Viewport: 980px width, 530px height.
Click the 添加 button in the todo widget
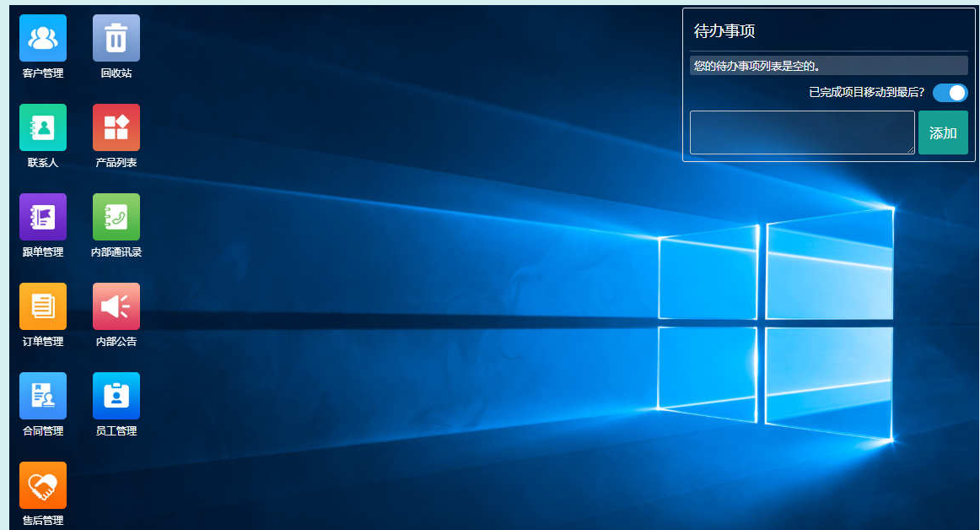[x=943, y=133]
